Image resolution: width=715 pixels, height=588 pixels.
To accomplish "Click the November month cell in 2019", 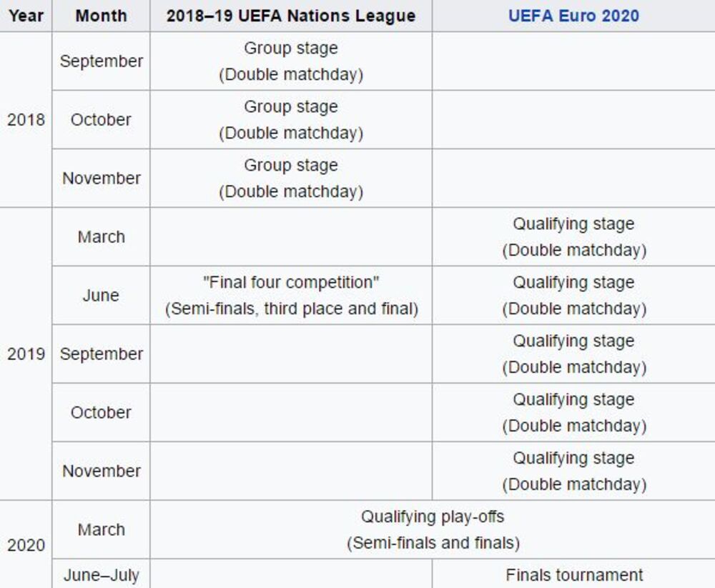I will click(101, 471).
